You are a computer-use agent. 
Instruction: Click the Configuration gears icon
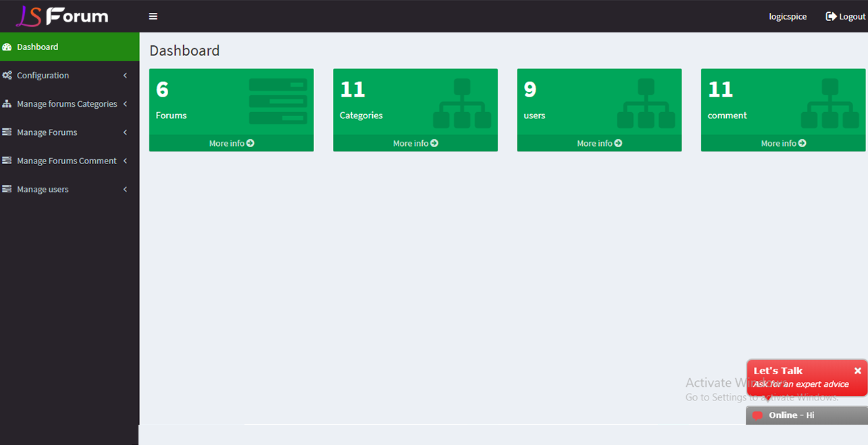click(7, 75)
